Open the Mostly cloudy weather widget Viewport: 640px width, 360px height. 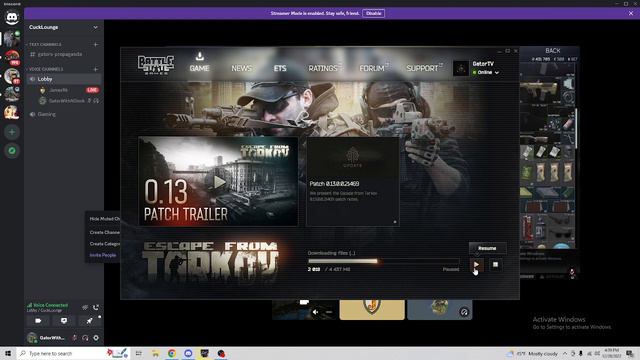pos(533,353)
